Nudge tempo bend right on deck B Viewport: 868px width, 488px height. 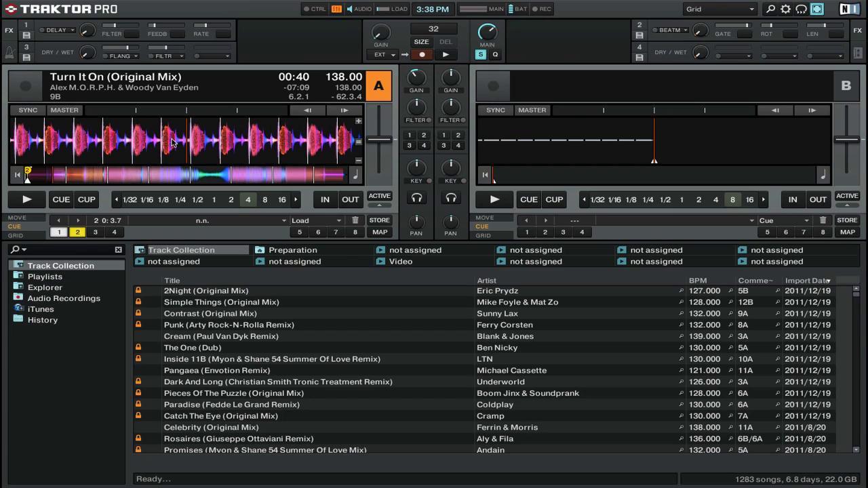812,110
